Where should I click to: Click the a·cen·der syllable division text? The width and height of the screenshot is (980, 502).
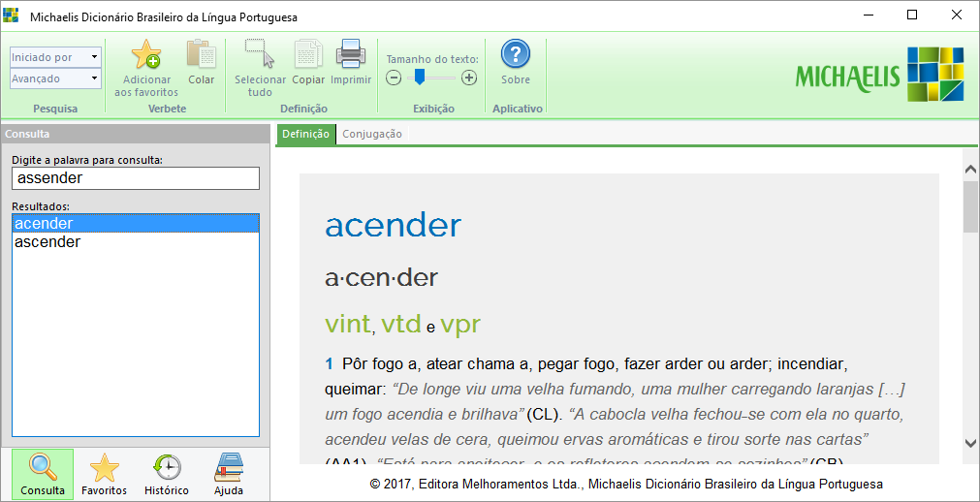point(381,278)
